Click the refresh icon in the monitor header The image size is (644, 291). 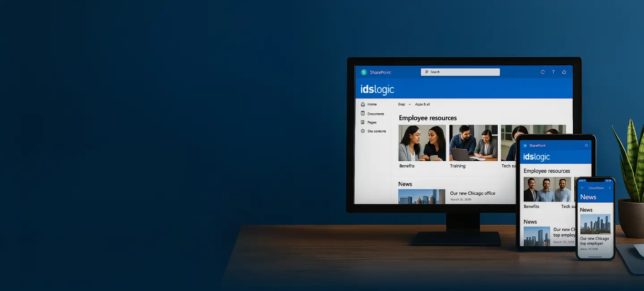[543, 72]
